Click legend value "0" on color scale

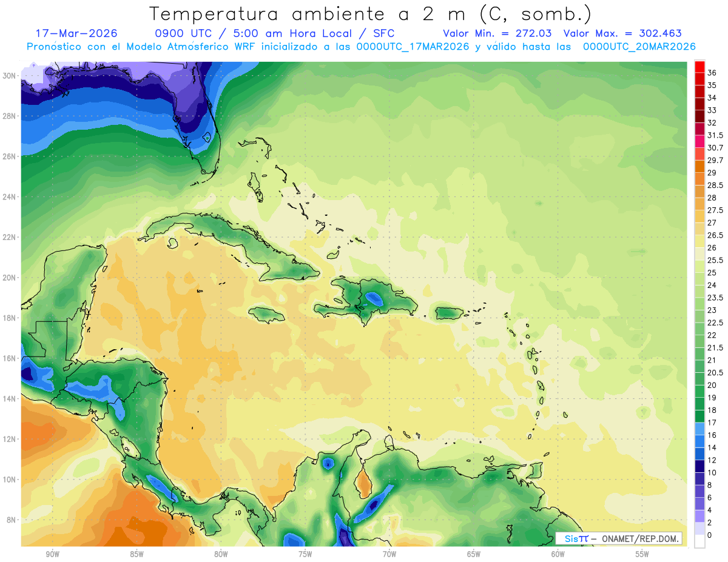(710, 535)
